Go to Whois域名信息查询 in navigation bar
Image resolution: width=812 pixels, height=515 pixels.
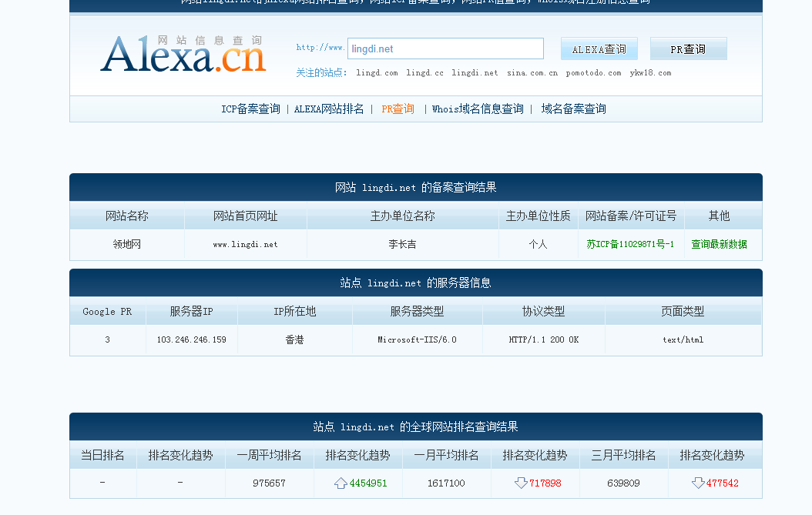point(478,109)
